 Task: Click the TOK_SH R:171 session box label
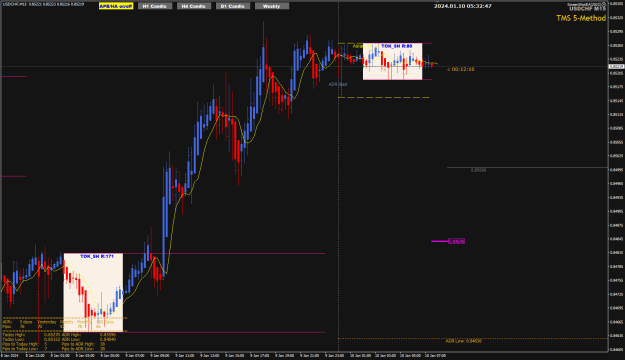tap(97, 256)
